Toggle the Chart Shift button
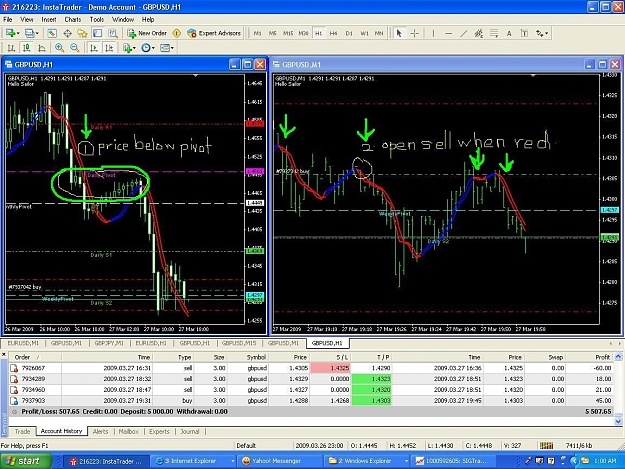The image size is (625, 469). click(x=109, y=48)
